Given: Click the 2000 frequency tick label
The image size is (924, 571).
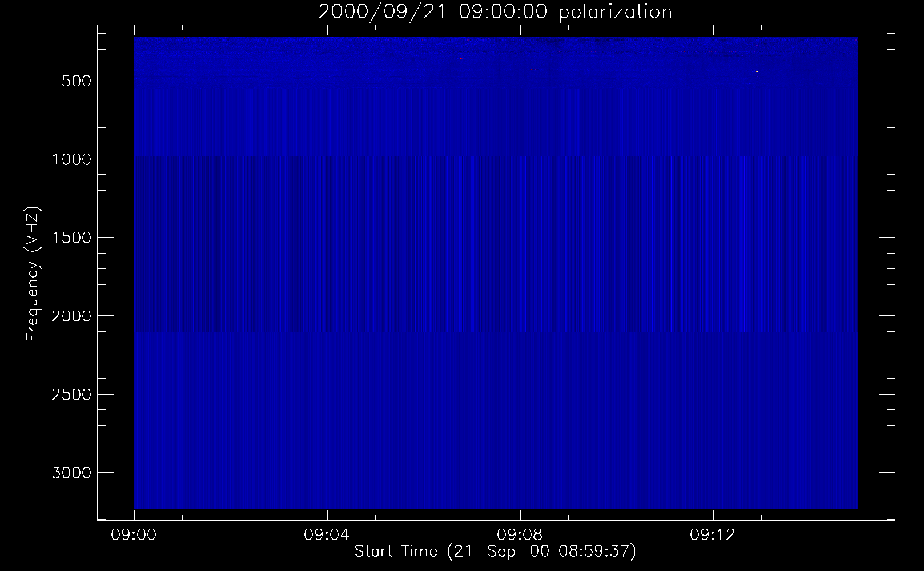Looking at the screenshot, I should pyautogui.click(x=71, y=316).
